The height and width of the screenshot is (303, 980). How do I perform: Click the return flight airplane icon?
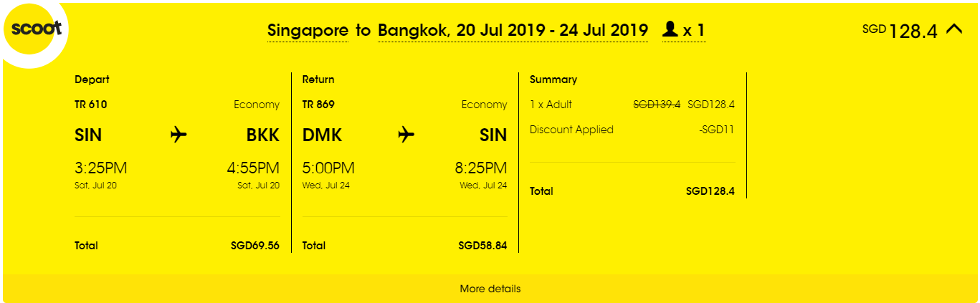pos(406,135)
